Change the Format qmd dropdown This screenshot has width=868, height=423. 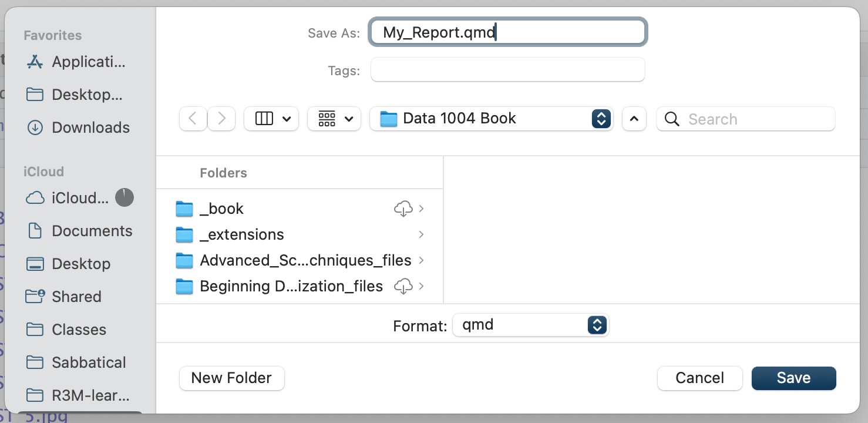[x=530, y=325]
